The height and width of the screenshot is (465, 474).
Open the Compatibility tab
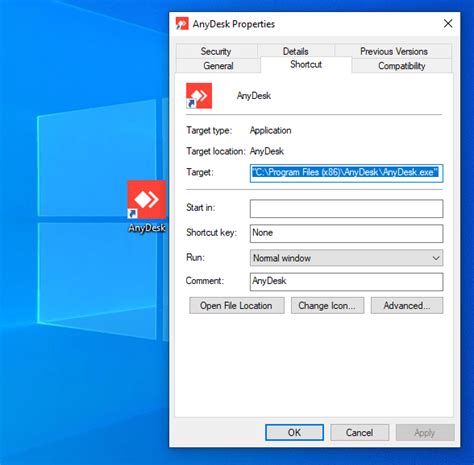tap(402, 66)
